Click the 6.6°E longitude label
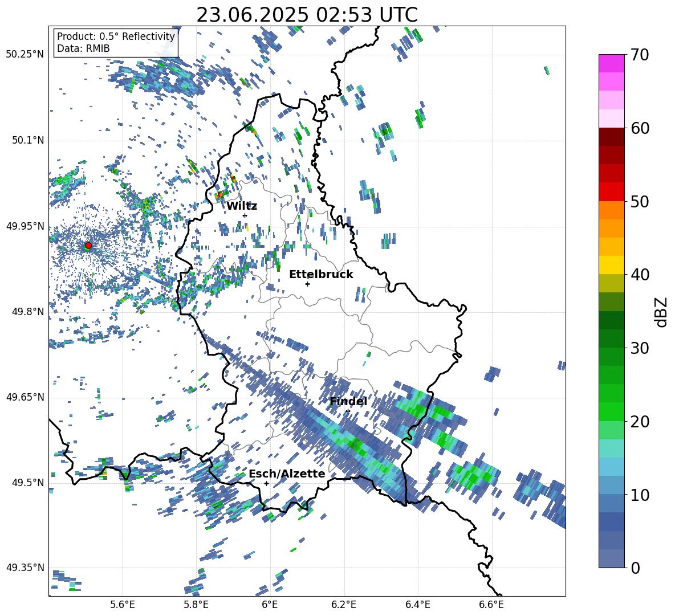Viewport: 675px width, 616px height. pyautogui.click(x=491, y=605)
